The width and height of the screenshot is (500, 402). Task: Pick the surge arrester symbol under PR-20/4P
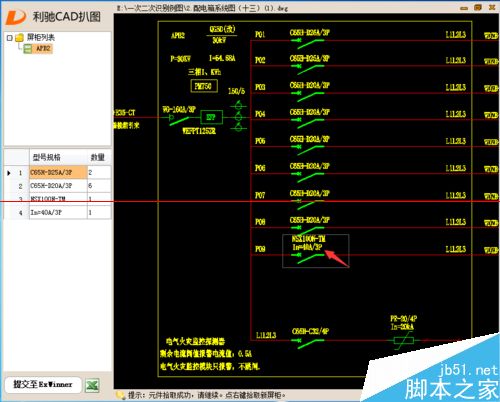[404, 340]
